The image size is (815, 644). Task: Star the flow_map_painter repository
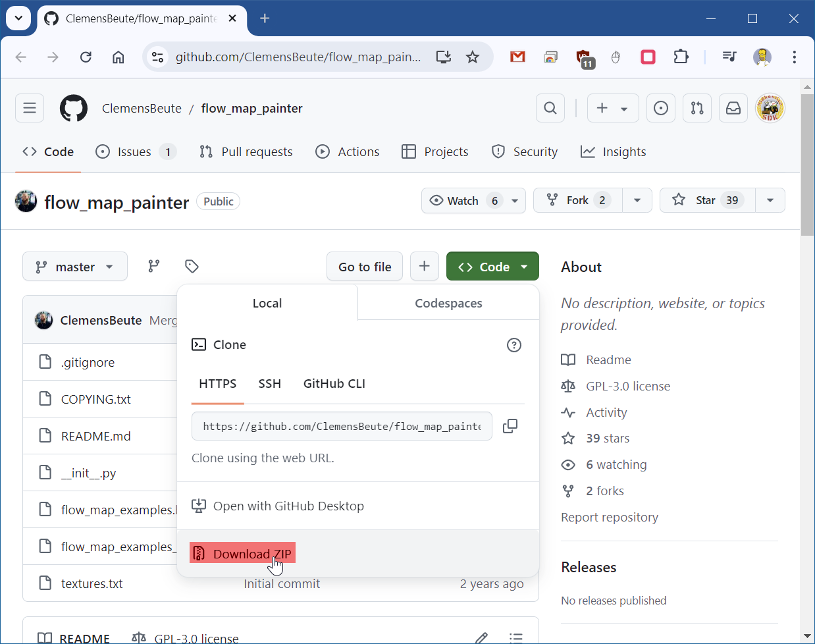(x=707, y=200)
